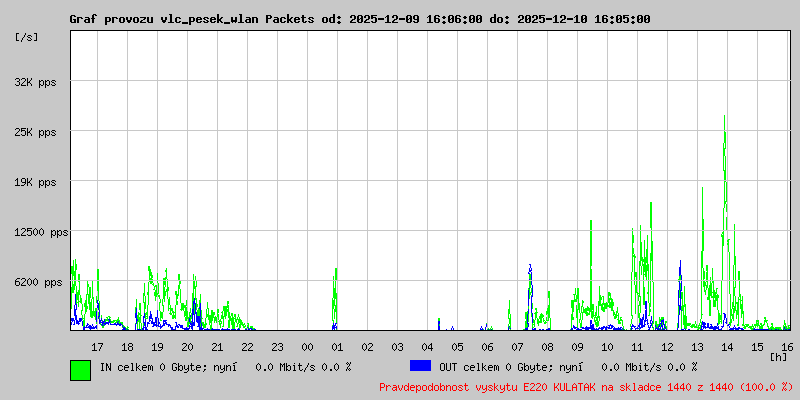Select the 19K pps axis label
The image size is (800, 400).
36,182
